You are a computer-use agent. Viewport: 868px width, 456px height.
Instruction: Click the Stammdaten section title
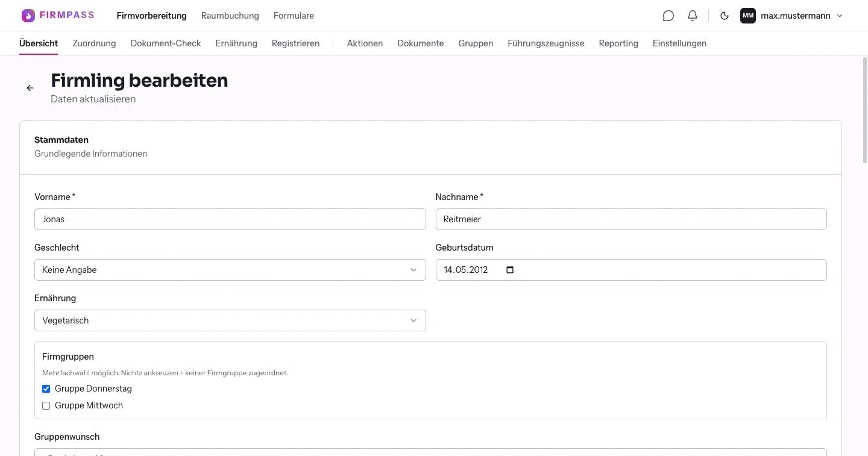click(x=61, y=140)
